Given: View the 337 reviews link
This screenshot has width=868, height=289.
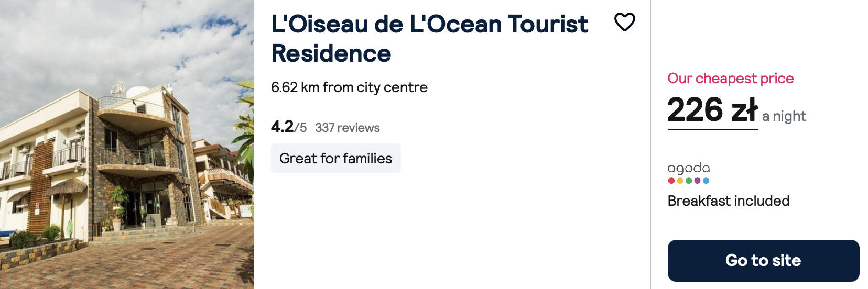Looking at the screenshot, I should point(347,128).
